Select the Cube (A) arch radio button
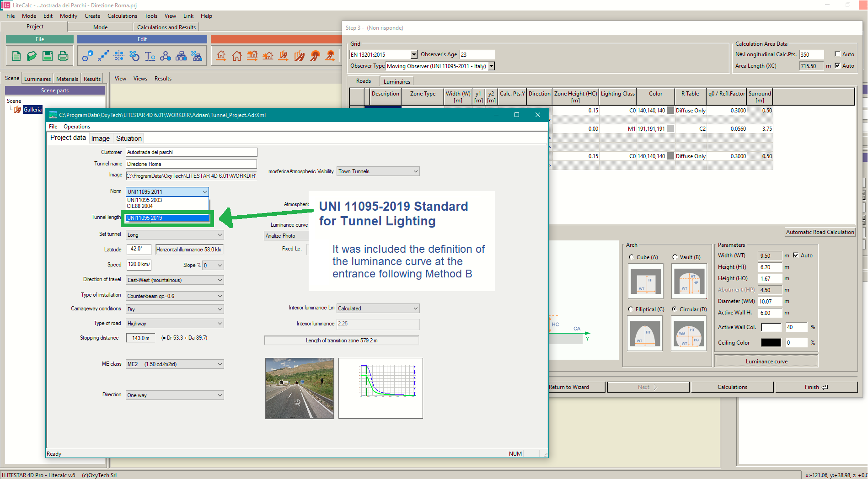The width and height of the screenshot is (868, 479). tap(632, 257)
